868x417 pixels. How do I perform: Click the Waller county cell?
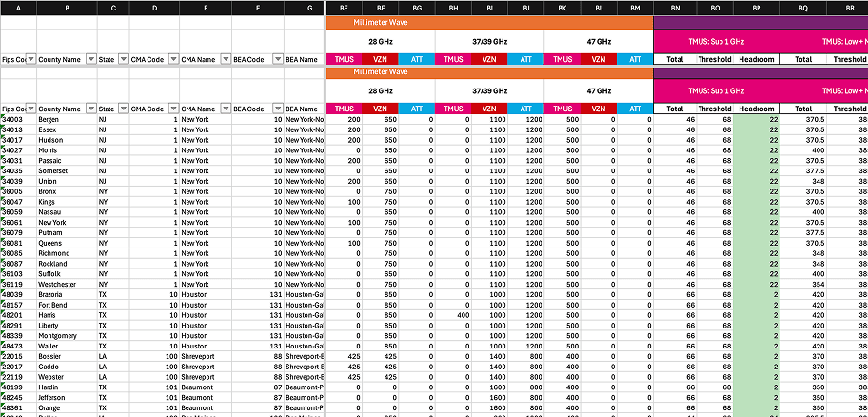pyautogui.click(x=67, y=347)
